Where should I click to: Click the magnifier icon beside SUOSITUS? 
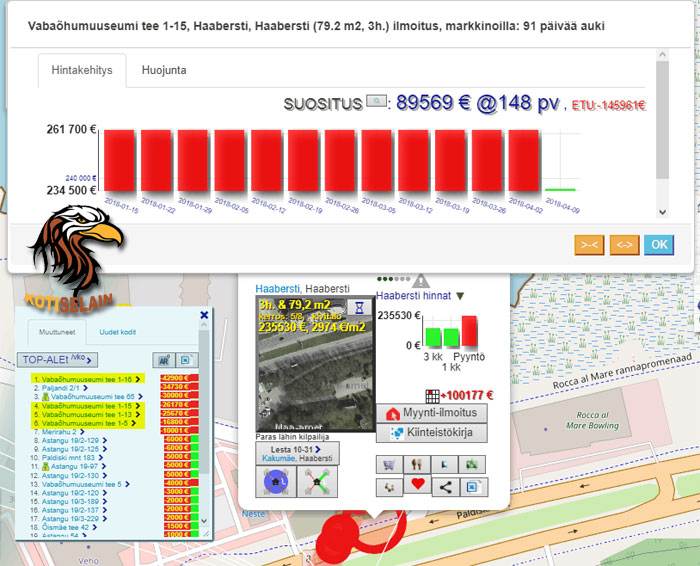(376, 101)
